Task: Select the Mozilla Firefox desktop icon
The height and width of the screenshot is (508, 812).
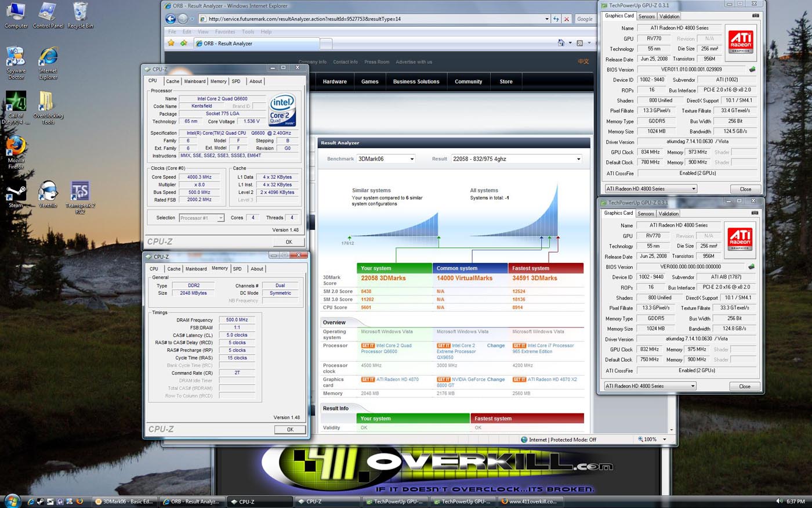Action: click(16, 152)
